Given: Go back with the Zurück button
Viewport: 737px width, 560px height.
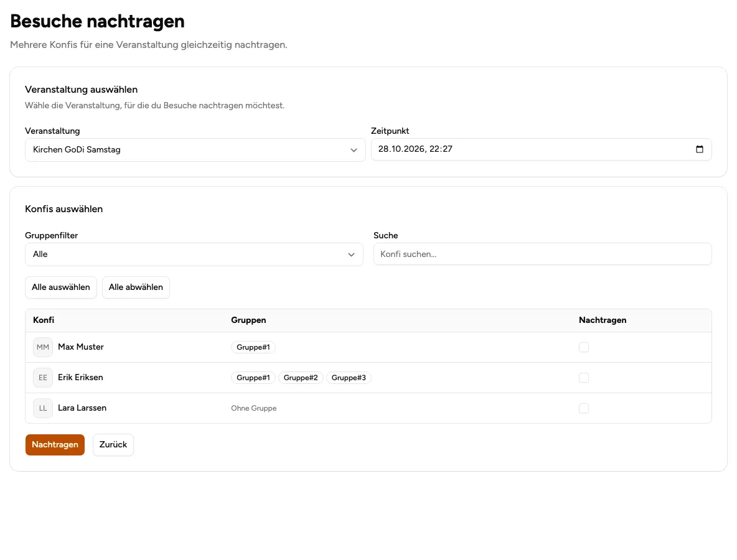Looking at the screenshot, I should (113, 444).
